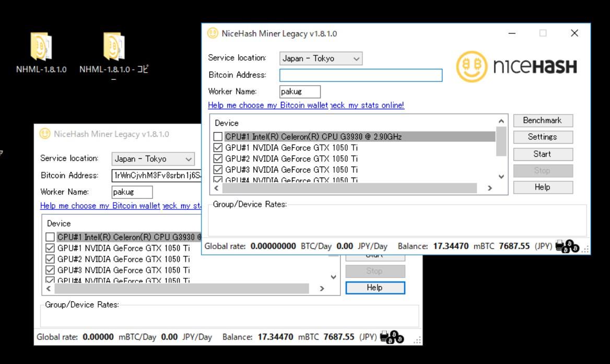Screen dimensions: 610x364
Task: Click the NiceHash title bar icon in the back window
Action: [x=45, y=134]
